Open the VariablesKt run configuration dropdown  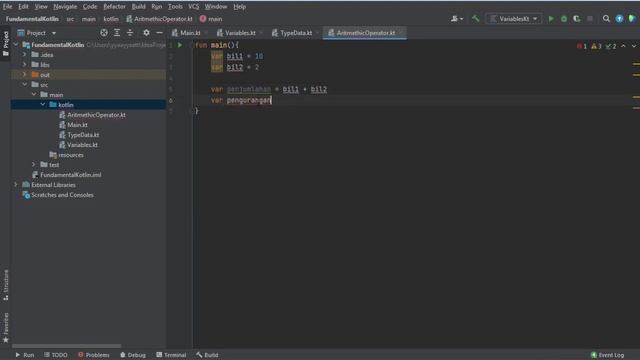513,19
